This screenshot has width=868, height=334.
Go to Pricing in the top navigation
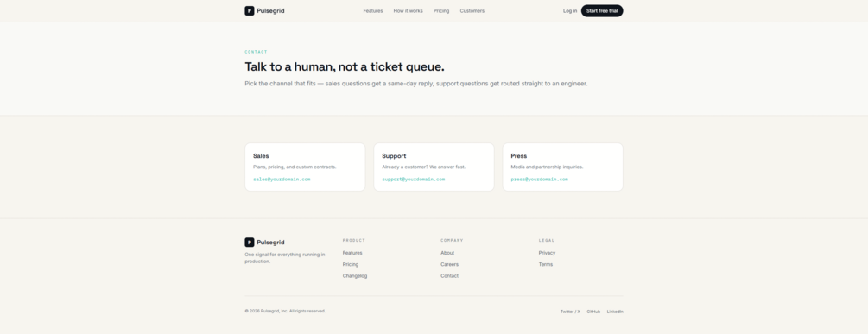pyautogui.click(x=441, y=11)
